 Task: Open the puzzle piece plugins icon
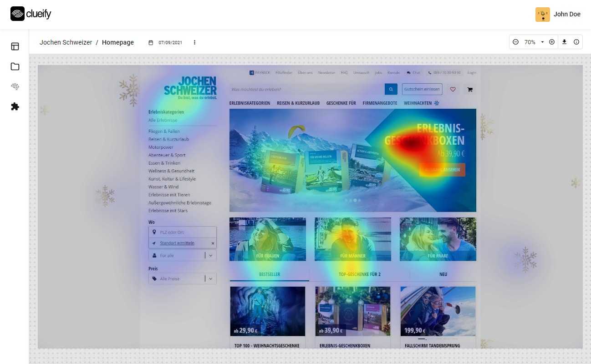tap(15, 106)
